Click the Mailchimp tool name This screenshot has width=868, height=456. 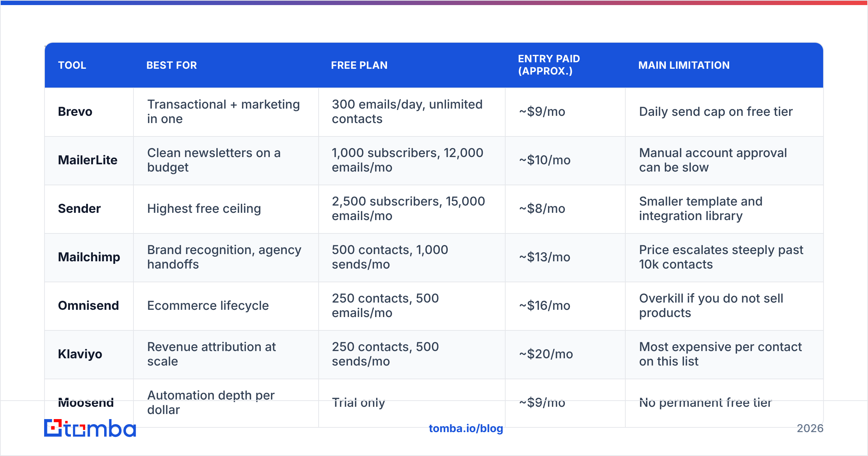coord(89,257)
